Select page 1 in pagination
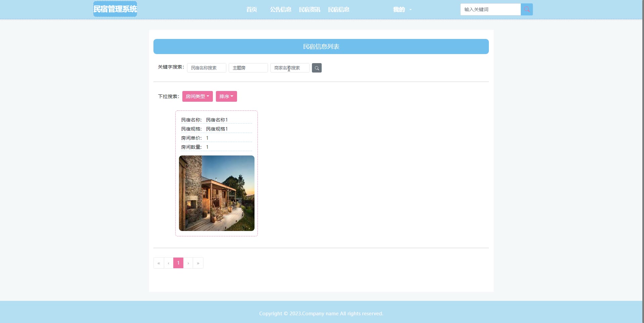 (178, 263)
